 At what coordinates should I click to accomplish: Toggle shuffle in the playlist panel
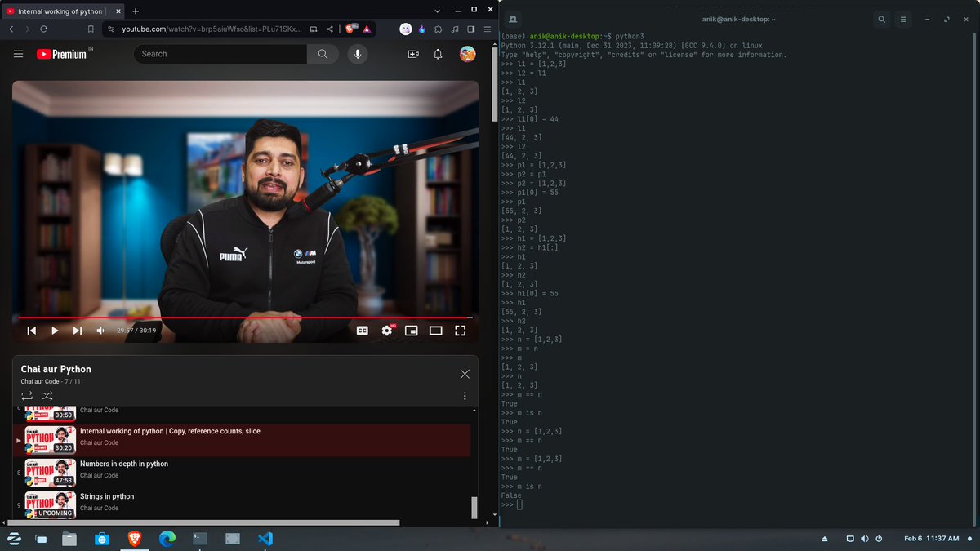(x=47, y=396)
